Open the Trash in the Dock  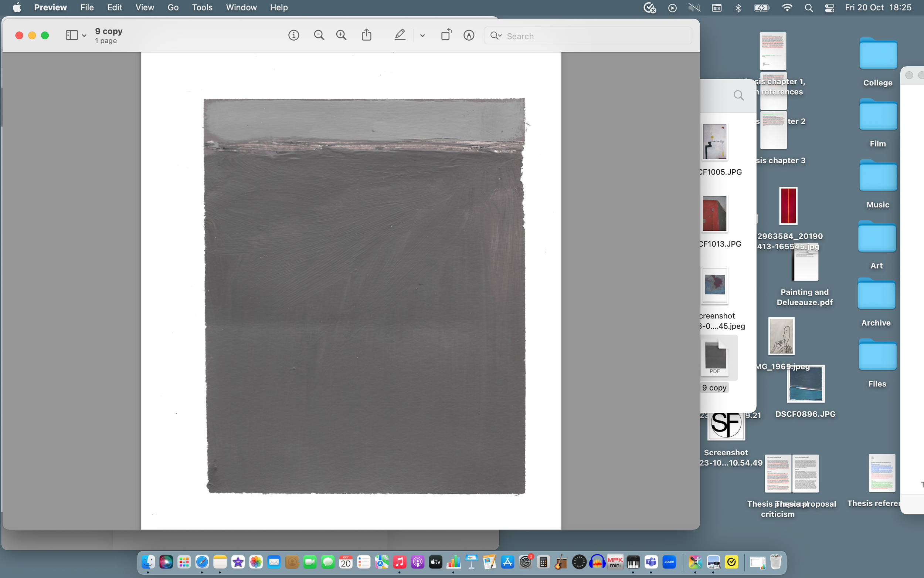click(775, 562)
